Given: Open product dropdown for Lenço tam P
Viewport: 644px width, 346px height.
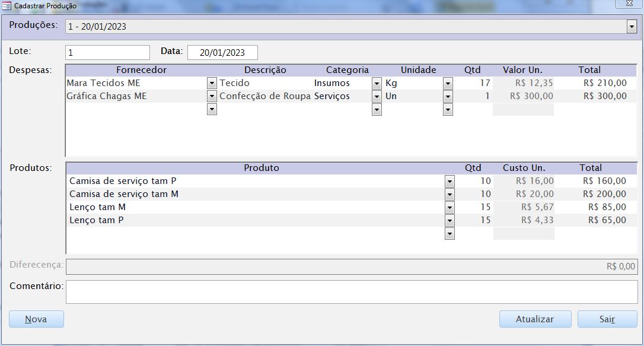Looking at the screenshot, I should 449,220.
